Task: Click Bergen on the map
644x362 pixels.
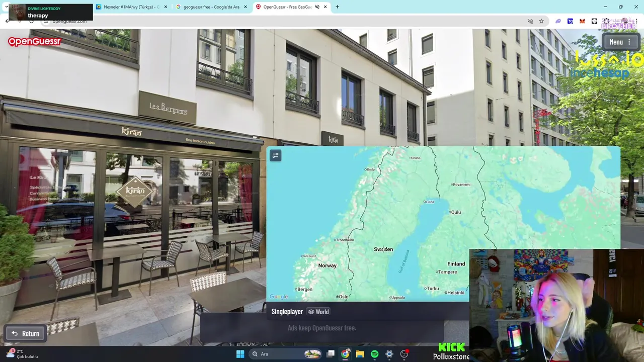Action: 304,289
